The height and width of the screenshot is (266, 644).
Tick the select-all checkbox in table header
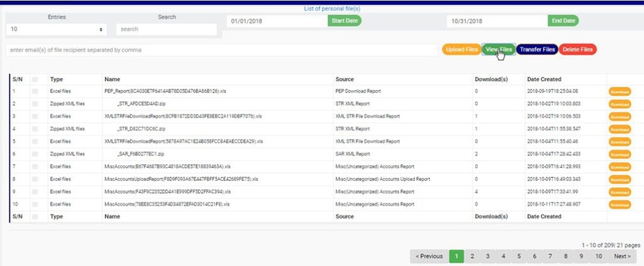click(35, 80)
